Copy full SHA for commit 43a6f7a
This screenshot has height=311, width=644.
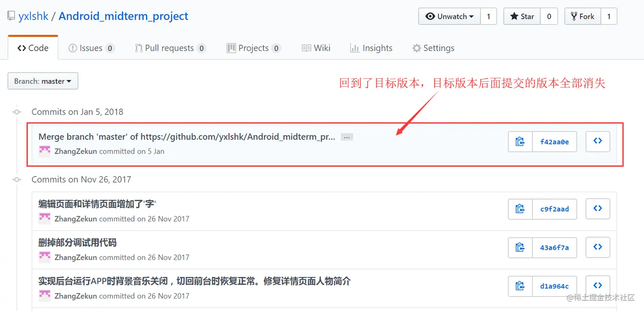tap(520, 247)
